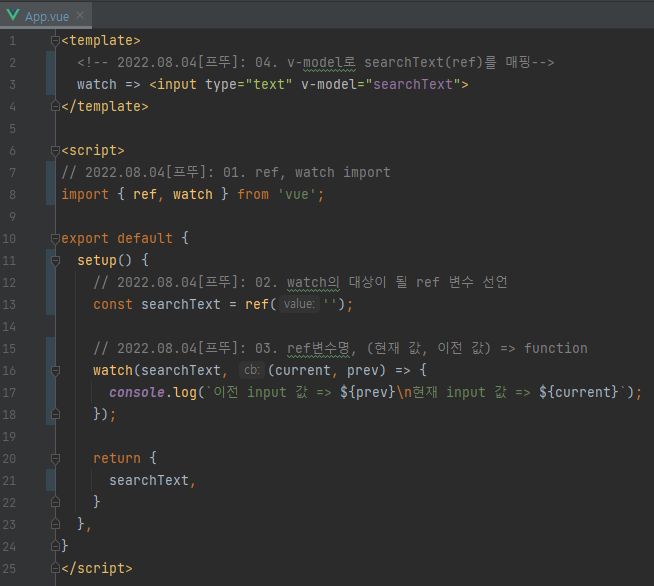Image resolution: width=654 pixels, height=586 pixels.
Task: Click the 'watch(' call on line 16
Action: (117, 370)
